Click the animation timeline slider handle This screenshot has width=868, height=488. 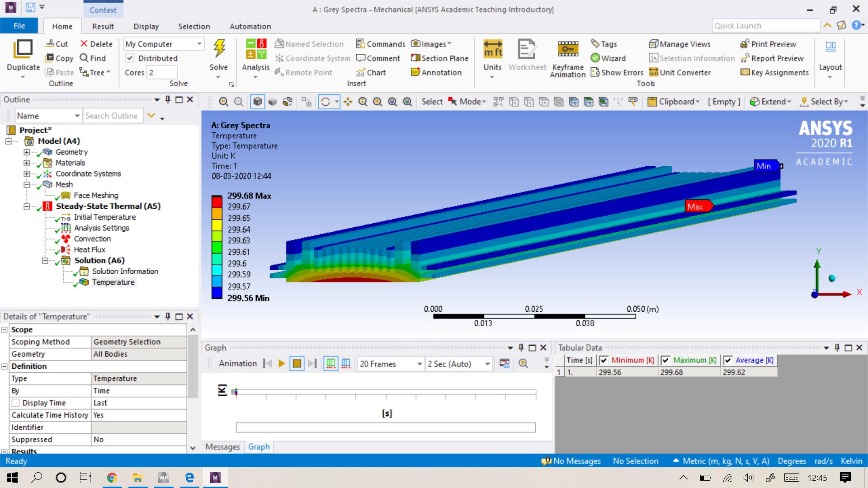pos(236,392)
